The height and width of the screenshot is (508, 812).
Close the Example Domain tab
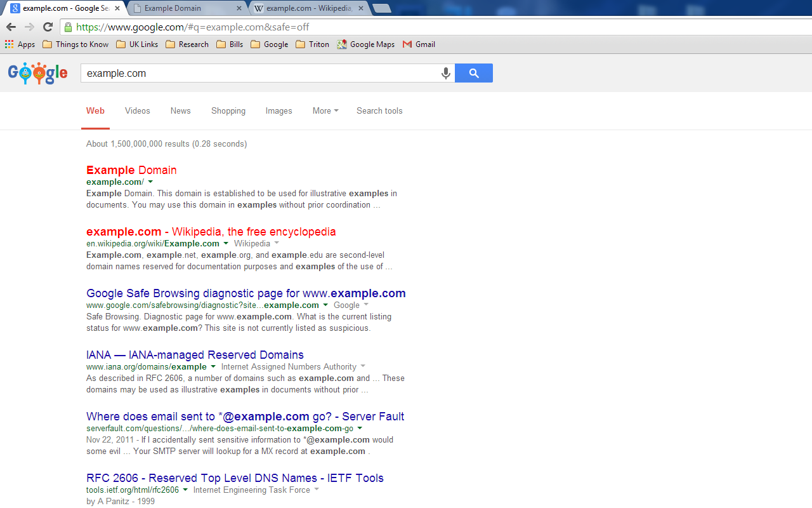(239, 8)
